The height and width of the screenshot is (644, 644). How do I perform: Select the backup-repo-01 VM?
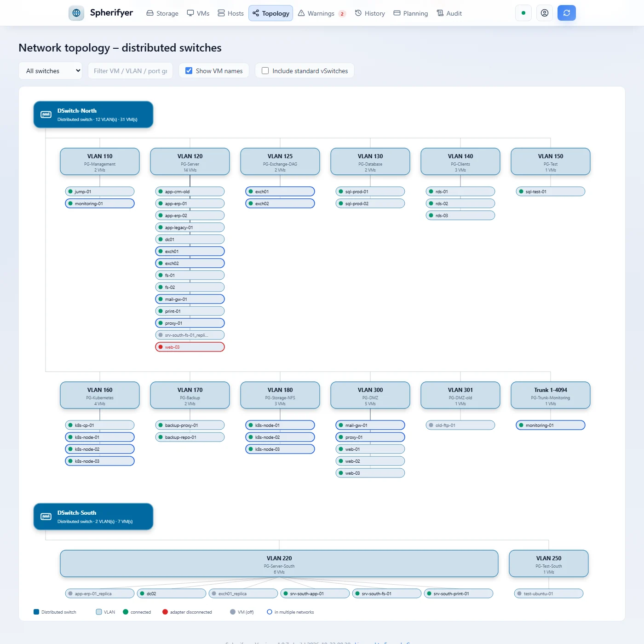[x=190, y=437]
